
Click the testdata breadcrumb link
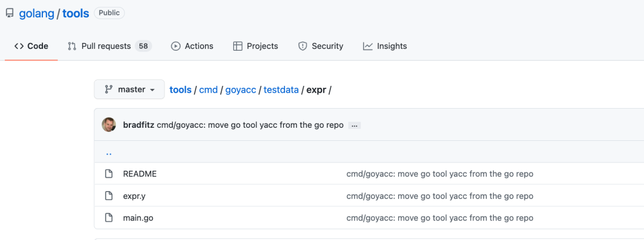point(281,90)
